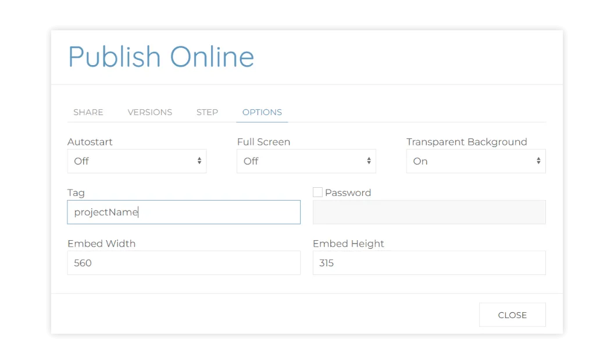Click the Embed Height label
This screenshot has height=364, width=614.
coord(348,244)
